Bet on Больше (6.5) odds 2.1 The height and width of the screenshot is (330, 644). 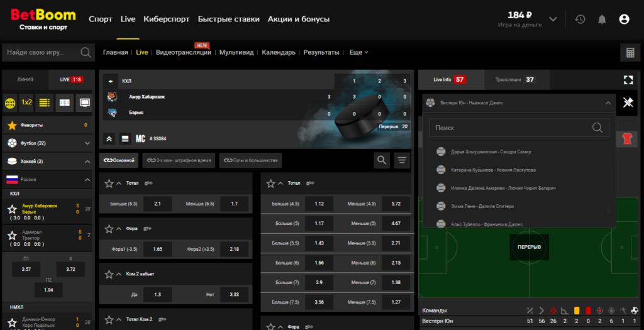[157, 204]
